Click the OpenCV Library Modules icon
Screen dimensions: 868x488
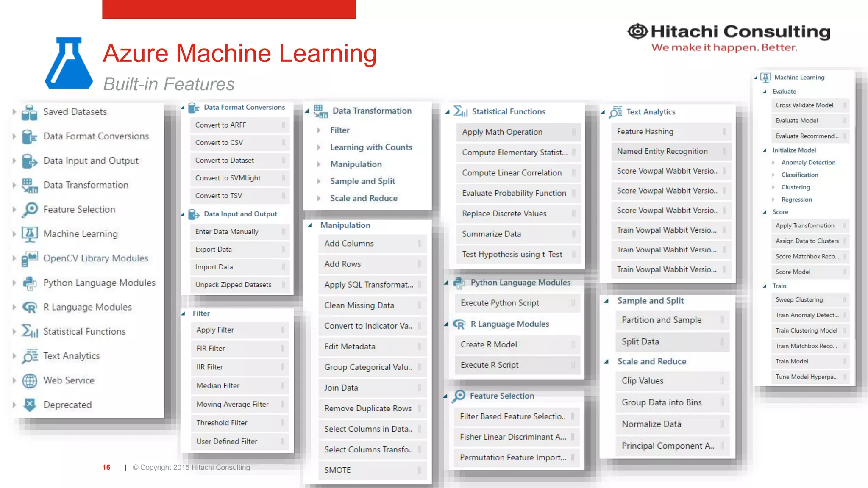[x=30, y=258]
